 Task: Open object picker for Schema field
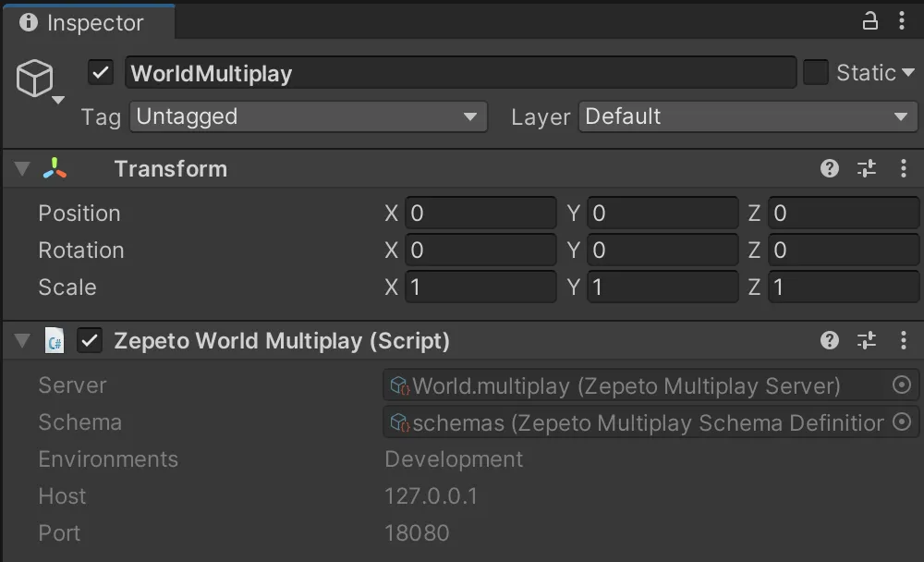(902, 421)
